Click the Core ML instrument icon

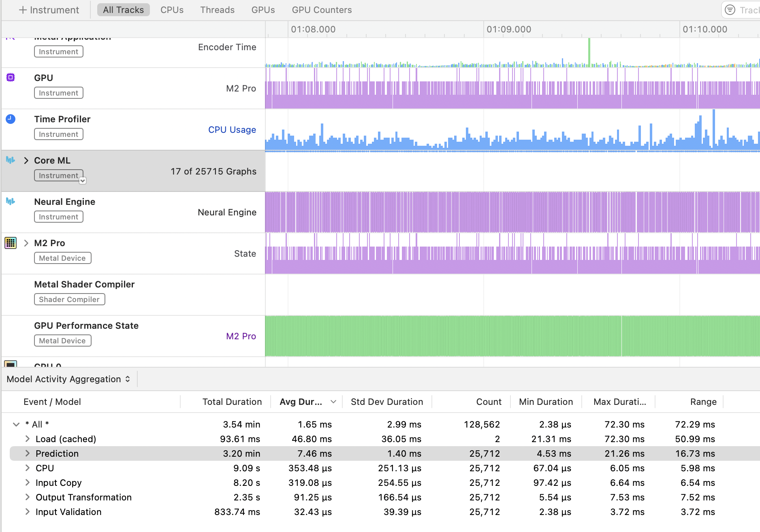11,160
